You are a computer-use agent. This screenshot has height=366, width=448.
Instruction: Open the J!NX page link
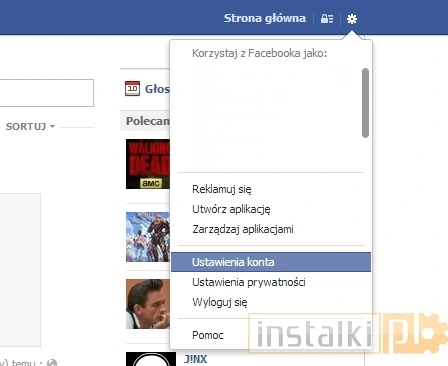pos(195,359)
